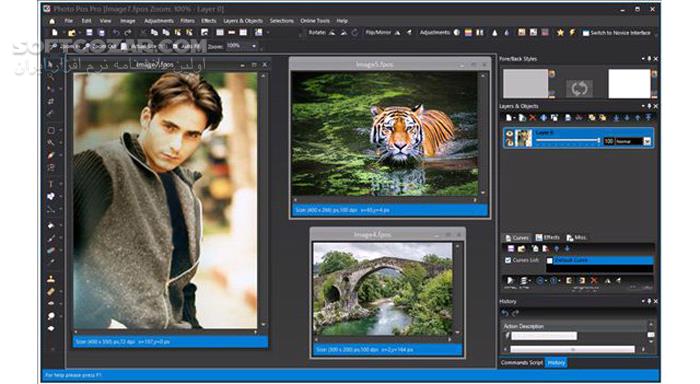Click the yellow star toolbar icon

(560, 33)
